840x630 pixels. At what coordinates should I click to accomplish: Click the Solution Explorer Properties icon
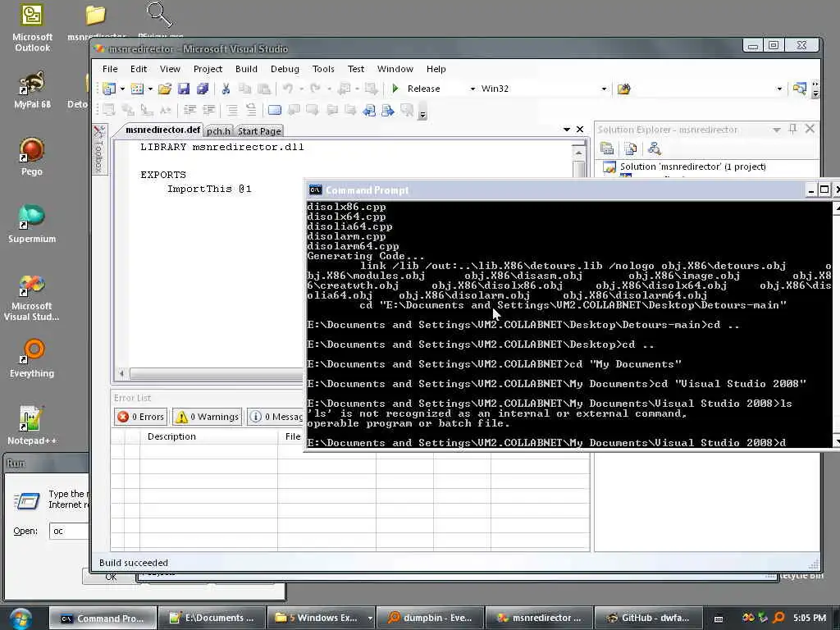click(x=607, y=148)
